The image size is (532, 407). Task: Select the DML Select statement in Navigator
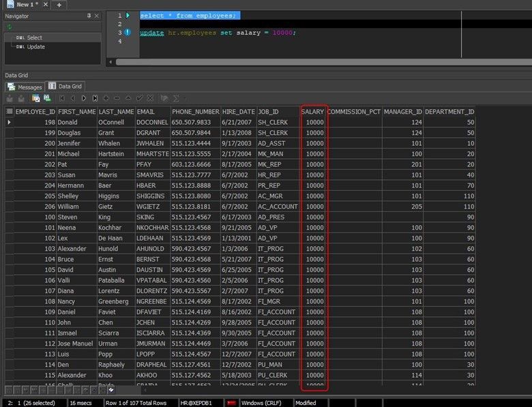point(29,37)
